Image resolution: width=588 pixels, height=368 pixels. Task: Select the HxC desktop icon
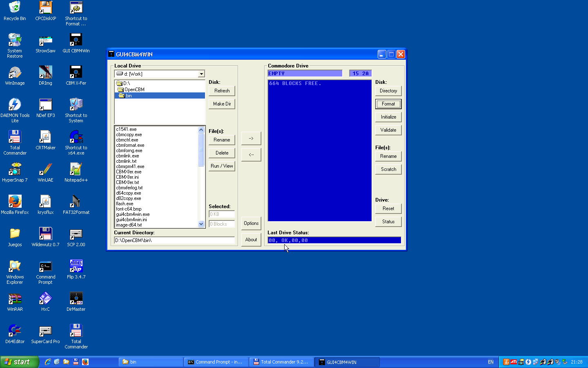click(45, 302)
